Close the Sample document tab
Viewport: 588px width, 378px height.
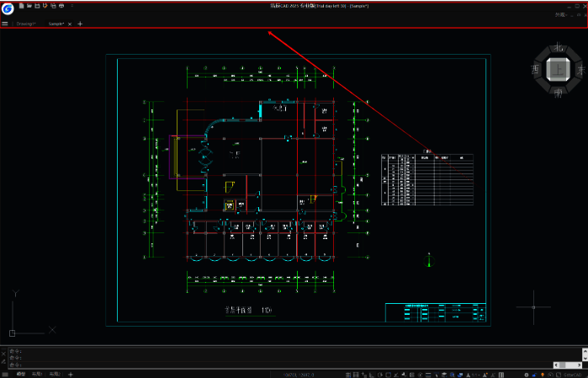pos(70,24)
